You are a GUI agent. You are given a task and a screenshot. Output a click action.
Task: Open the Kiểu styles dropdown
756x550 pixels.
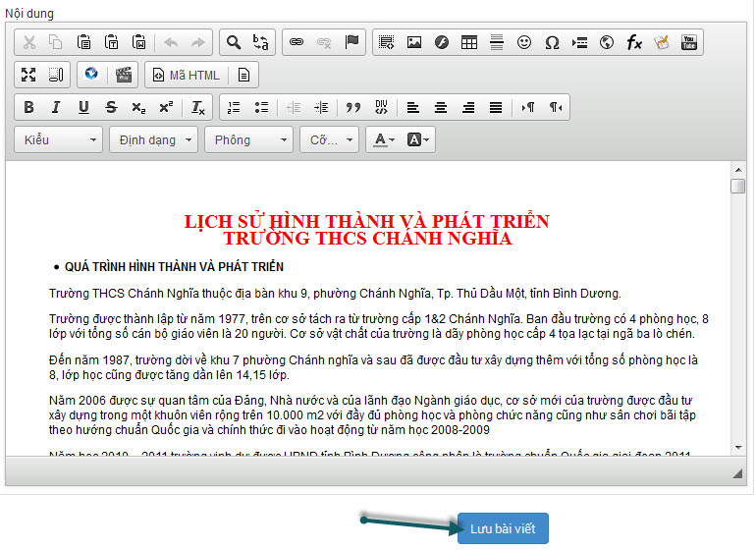click(58, 139)
